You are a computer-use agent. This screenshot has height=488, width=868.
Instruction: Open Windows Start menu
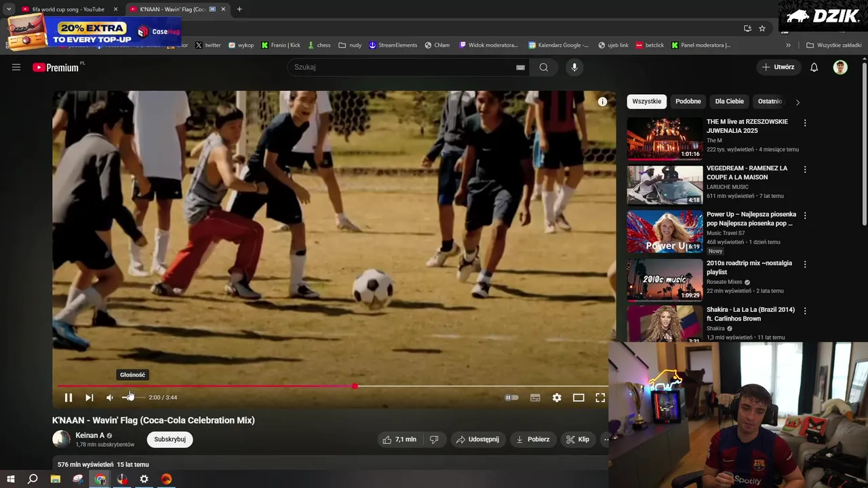[11, 479]
